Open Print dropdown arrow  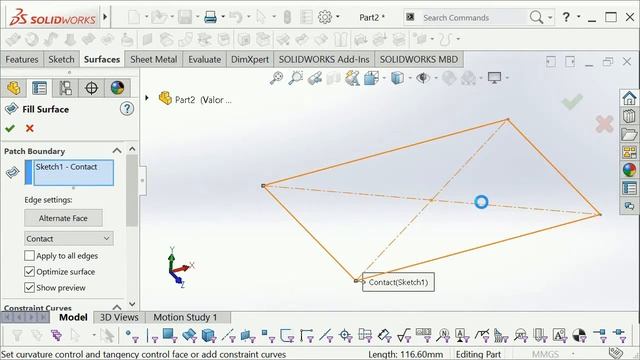(223, 17)
